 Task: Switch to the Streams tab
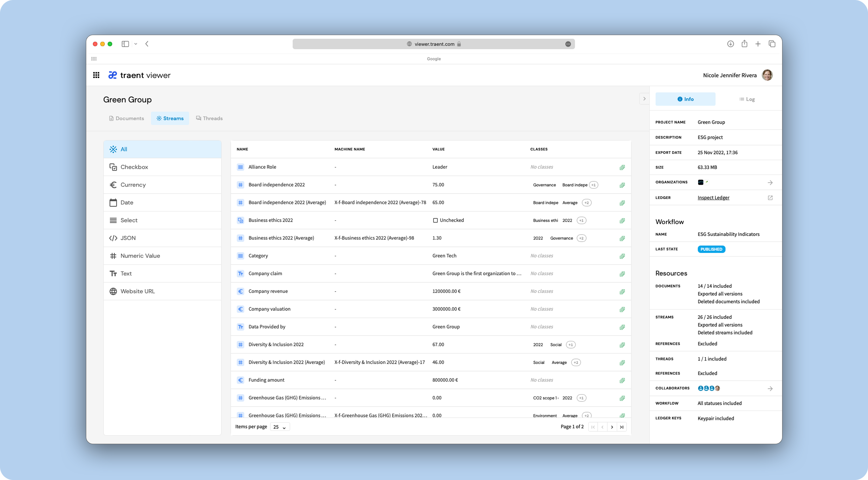[x=170, y=118]
